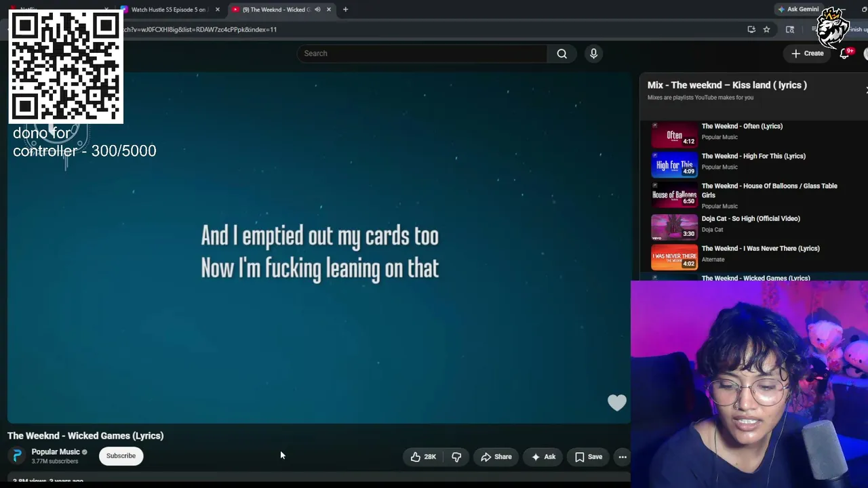Like the video showing 28K likes
The width and height of the screenshot is (868, 488).
[x=423, y=457]
